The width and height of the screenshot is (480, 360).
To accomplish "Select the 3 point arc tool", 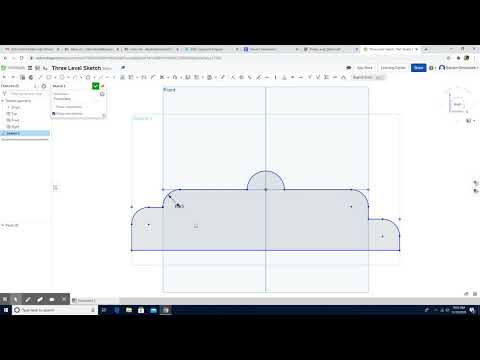I will [75, 77].
